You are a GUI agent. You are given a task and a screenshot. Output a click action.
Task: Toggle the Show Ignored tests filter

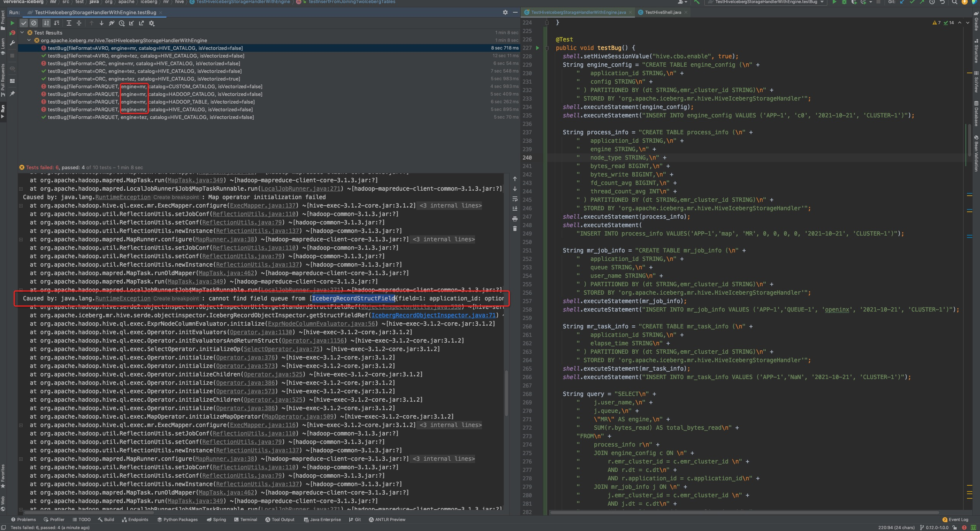coord(34,23)
